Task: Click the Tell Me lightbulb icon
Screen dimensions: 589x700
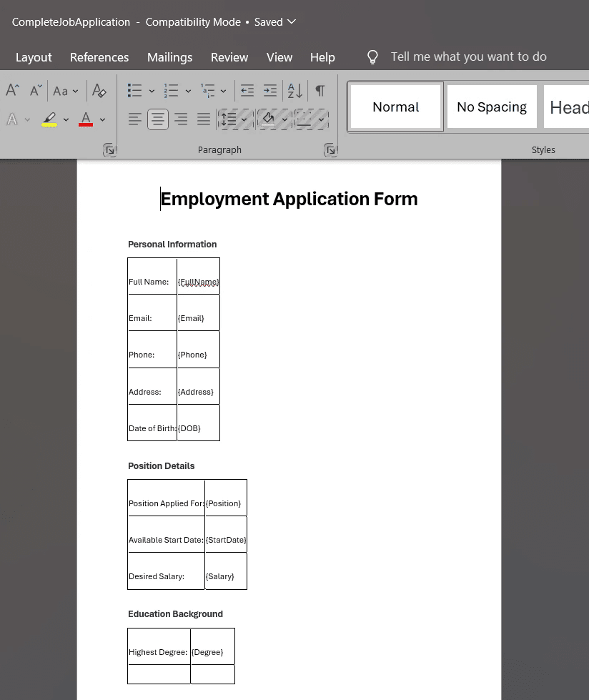Action: point(372,57)
